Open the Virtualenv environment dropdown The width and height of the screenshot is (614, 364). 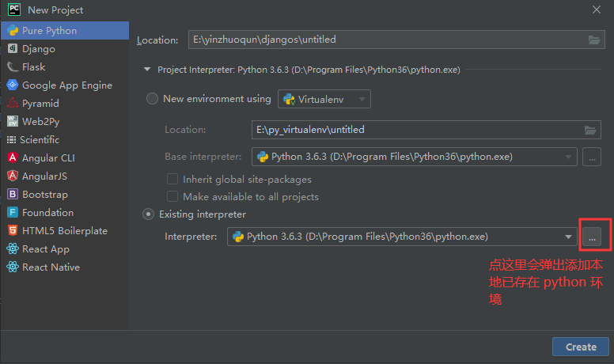pyautogui.click(x=324, y=99)
